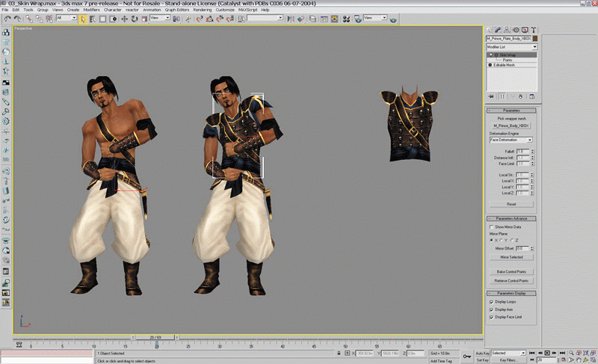Open the Hierarchy panel tab icon
The width and height of the screenshot is (598, 364).
click(x=507, y=30)
